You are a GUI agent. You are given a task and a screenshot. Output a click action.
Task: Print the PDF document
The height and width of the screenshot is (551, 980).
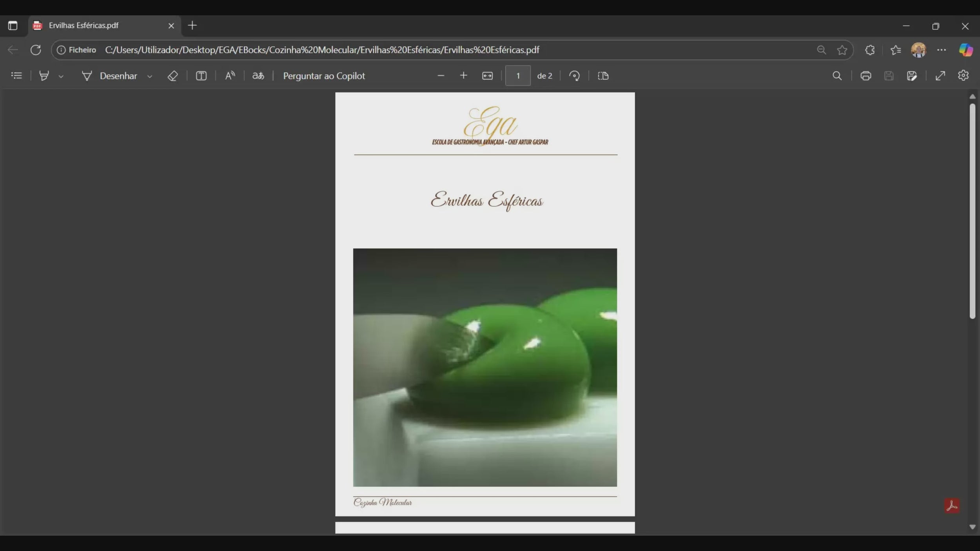tap(866, 76)
